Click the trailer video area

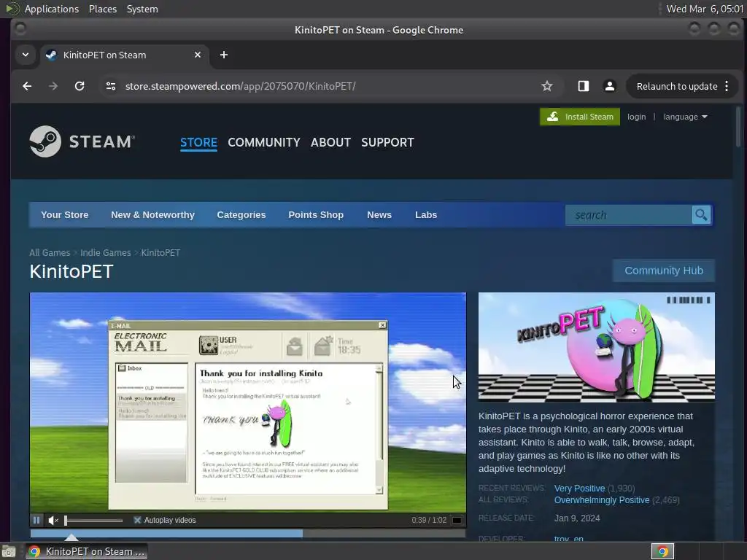[x=248, y=402]
